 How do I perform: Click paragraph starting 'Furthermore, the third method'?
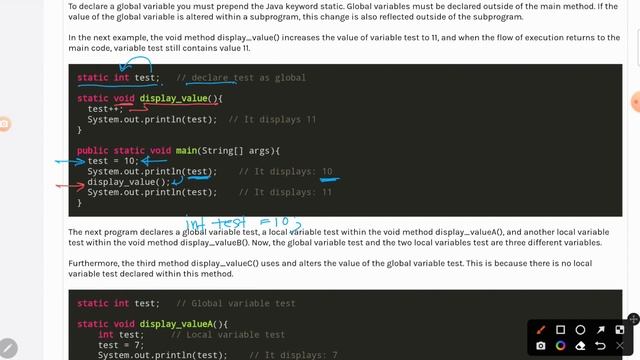330,268
